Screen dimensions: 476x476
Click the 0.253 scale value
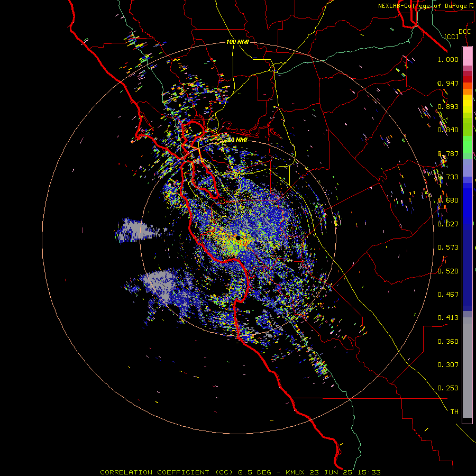point(448,388)
